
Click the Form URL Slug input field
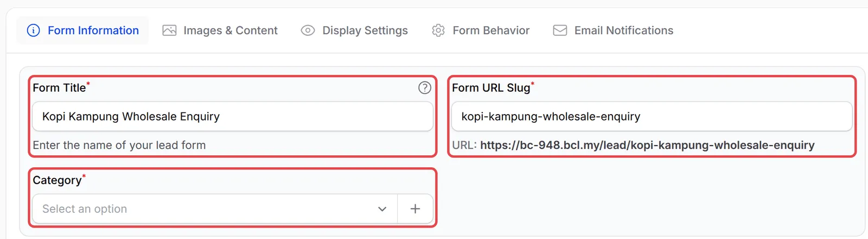tap(652, 116)
